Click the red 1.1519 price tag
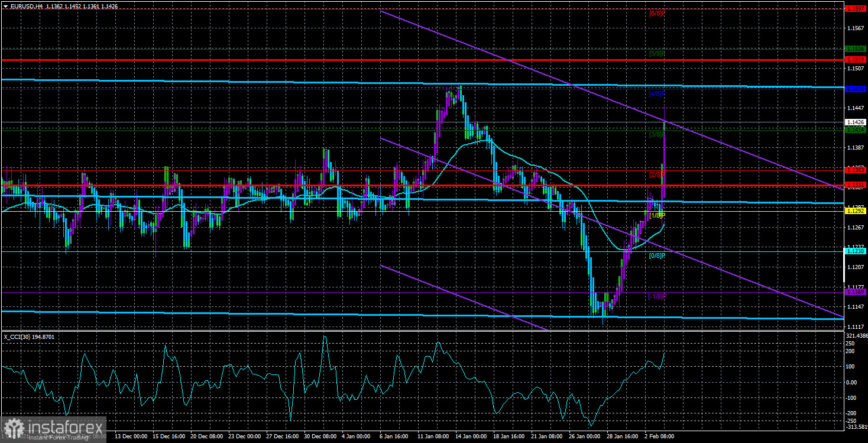 [x=856, y=60]
